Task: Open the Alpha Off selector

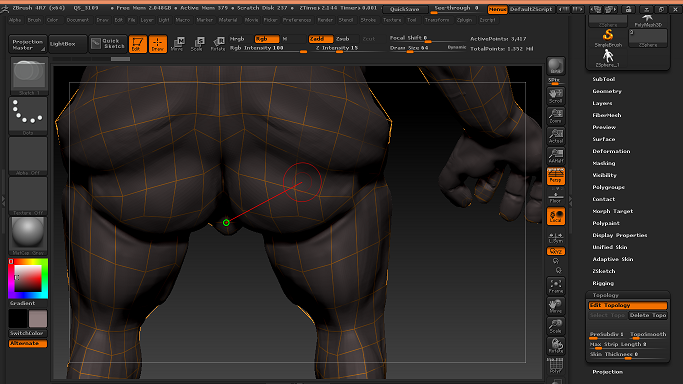Action: (x=28, y=156)
